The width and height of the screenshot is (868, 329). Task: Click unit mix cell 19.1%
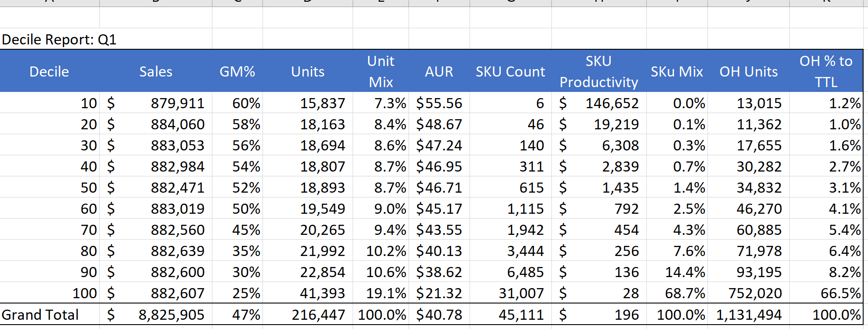(x=381, y=293)
